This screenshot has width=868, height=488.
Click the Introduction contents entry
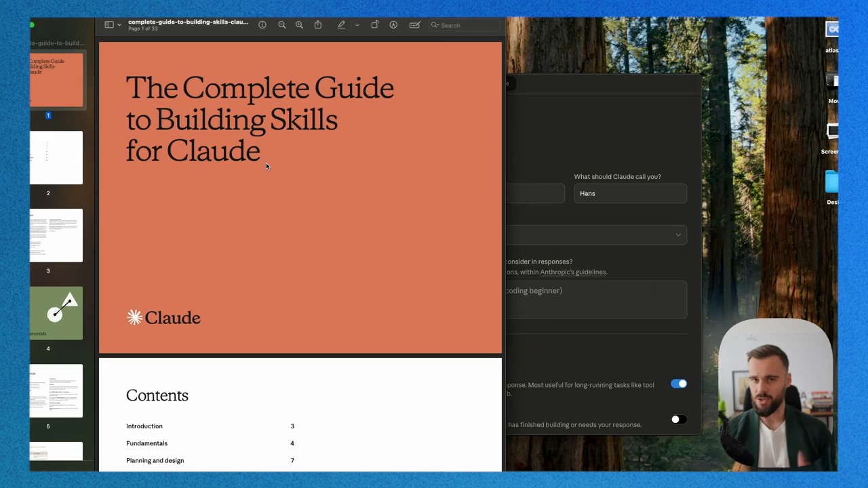pyautogui.click(x=144, y=426)
